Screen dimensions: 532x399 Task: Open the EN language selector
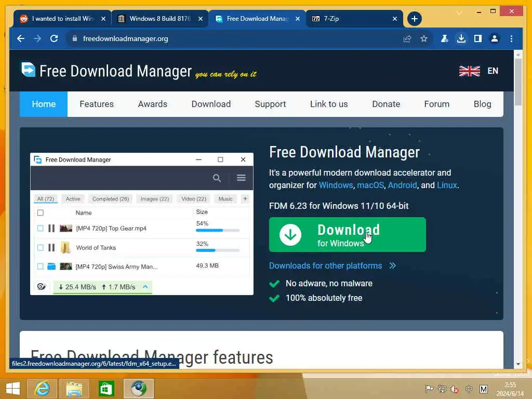493,71
